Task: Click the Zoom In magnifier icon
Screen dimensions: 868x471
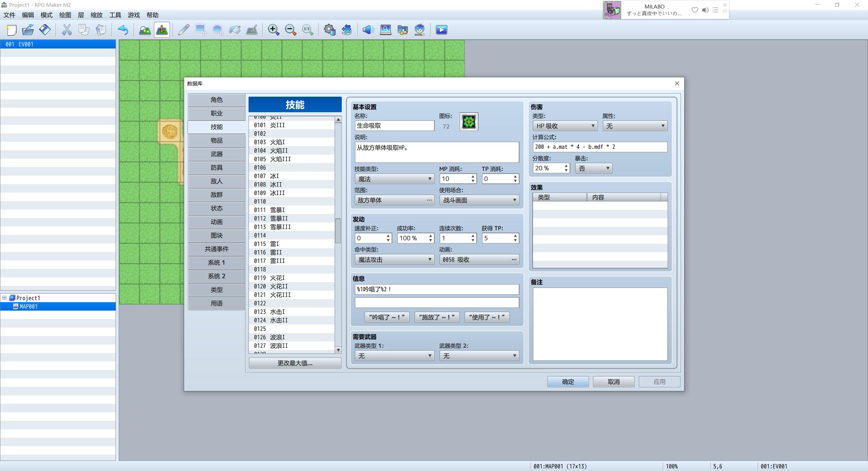Action: [x=273, y=30]
